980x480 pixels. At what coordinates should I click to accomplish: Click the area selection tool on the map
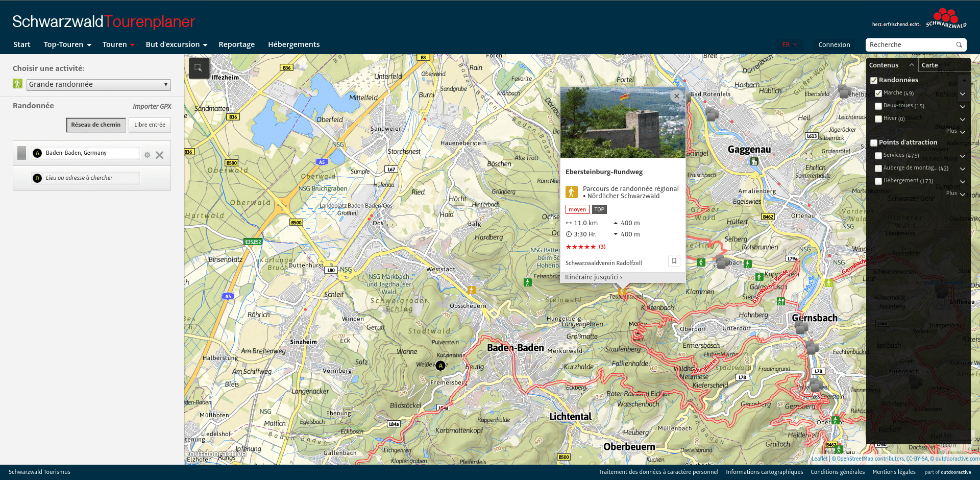point(199,68)
